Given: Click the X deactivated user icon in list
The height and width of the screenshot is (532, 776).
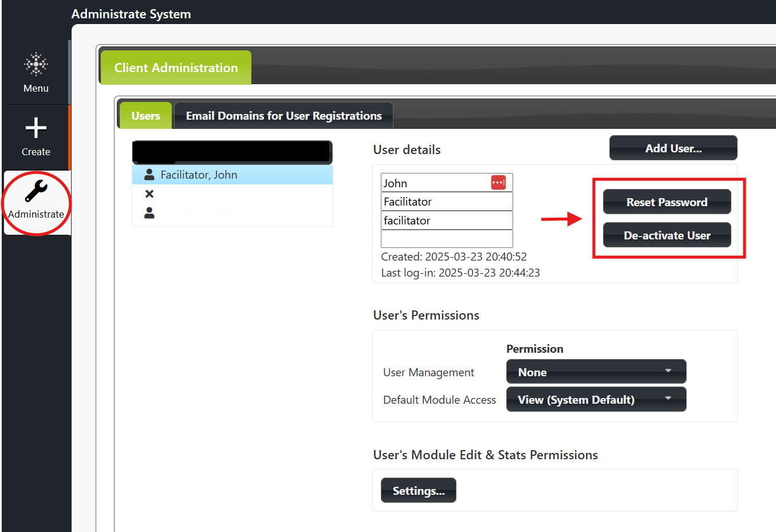Looking at the screenshot, I should tap(149, 194).
